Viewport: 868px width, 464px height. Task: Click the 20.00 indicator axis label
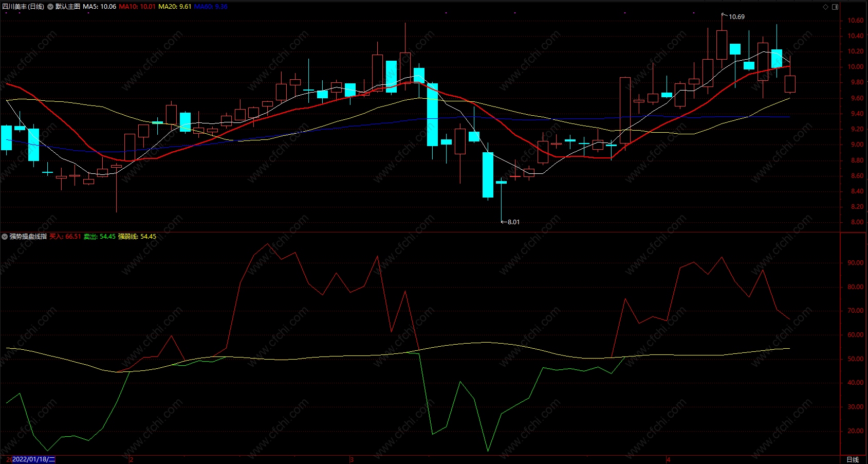tap(856, 431)
